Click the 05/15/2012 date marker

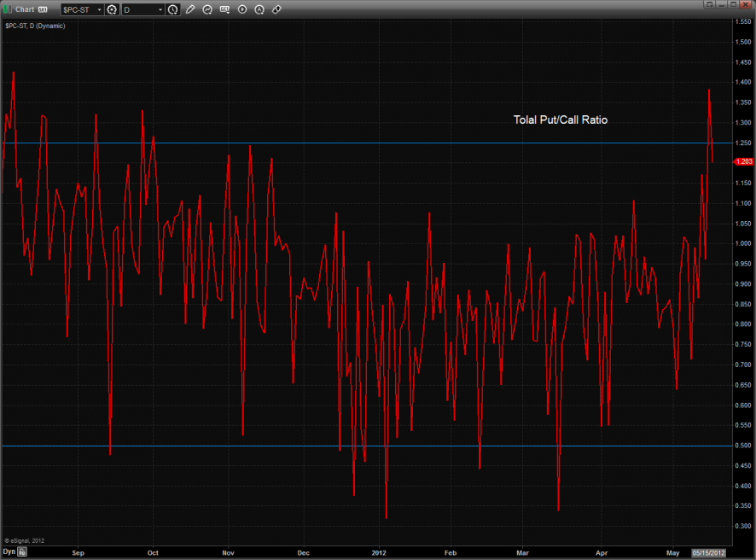[708, 552]
